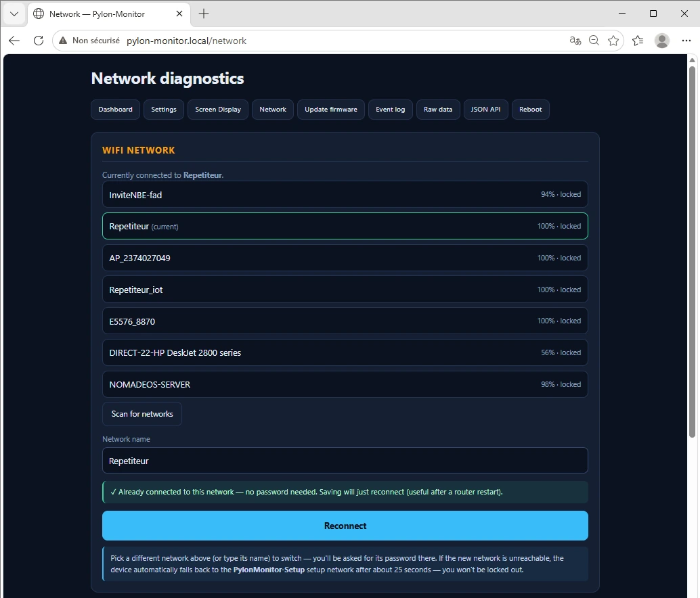Go to the Settings page
Screen dimensions: 700x598
point(164,110)
